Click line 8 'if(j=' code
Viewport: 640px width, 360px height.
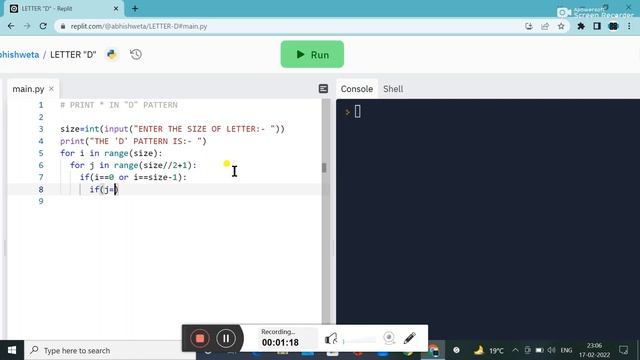pyautogui.click(x=104, y=189)
